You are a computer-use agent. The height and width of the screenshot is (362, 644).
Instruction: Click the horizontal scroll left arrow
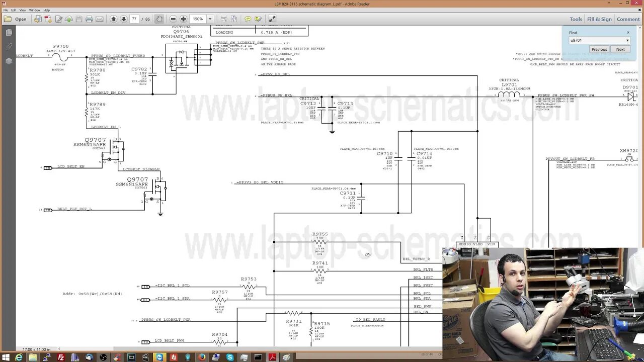(x=59, y=349)
